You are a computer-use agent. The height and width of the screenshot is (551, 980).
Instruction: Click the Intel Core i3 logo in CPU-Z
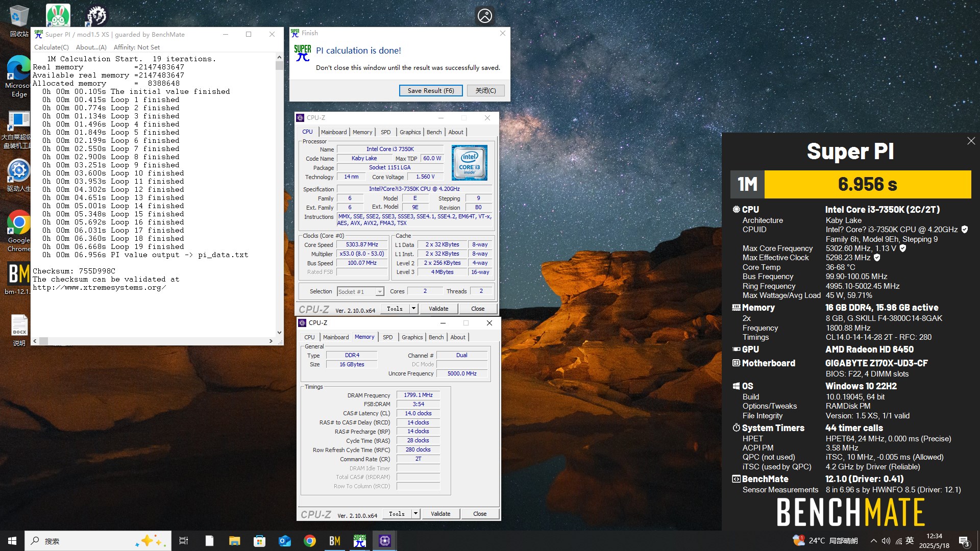click(469, 163)
